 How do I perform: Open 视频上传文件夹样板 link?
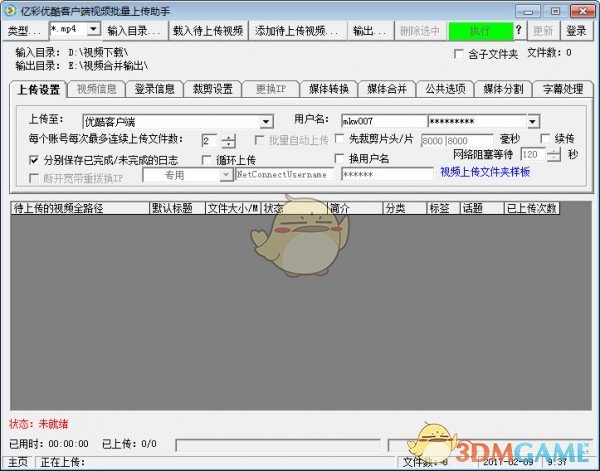click(x=485, y=172)
